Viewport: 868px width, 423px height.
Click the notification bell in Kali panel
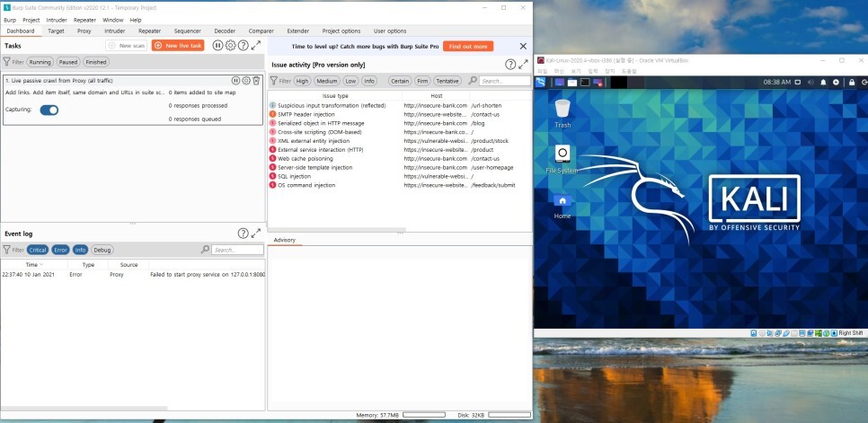[823, 82]
